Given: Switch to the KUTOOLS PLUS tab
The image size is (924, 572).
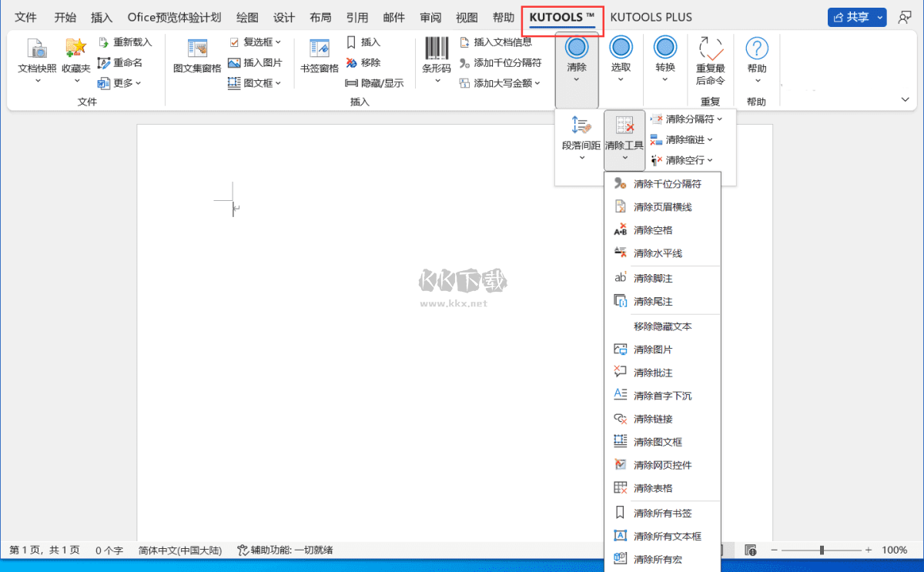Looking at the screenshot, I should [651, 17].
